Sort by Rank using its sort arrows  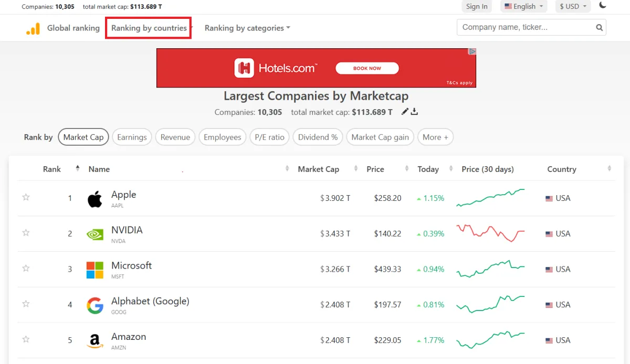coord(78,168)
